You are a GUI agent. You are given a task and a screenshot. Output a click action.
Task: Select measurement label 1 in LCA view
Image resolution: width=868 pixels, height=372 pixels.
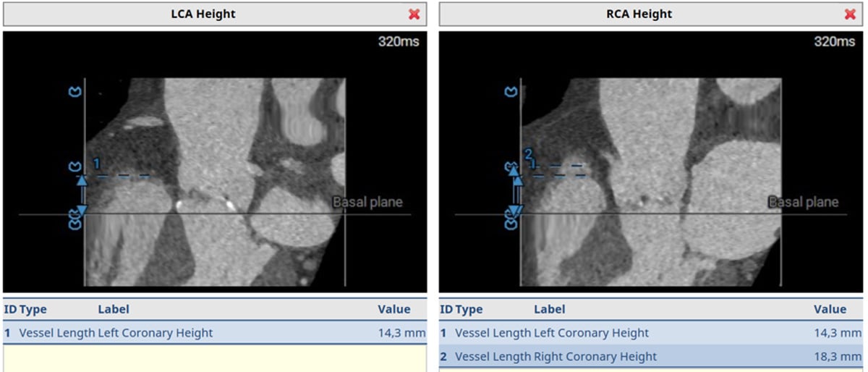coord(95,163)
